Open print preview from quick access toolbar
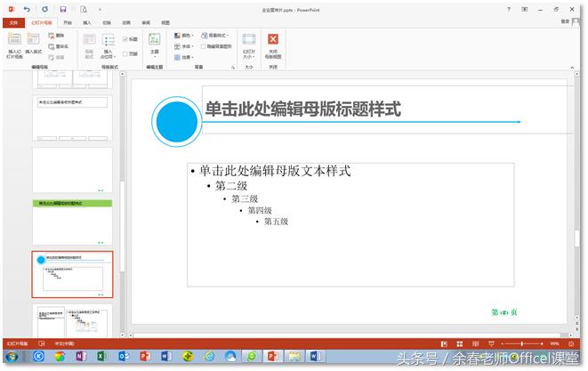Viewport: 588px width, 371px height. tap(84, 9)
